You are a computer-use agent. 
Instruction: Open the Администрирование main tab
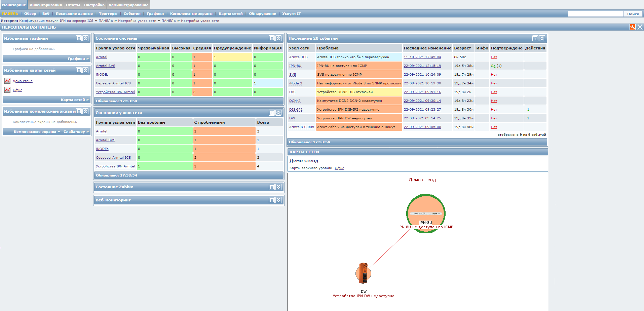[128, 5]
